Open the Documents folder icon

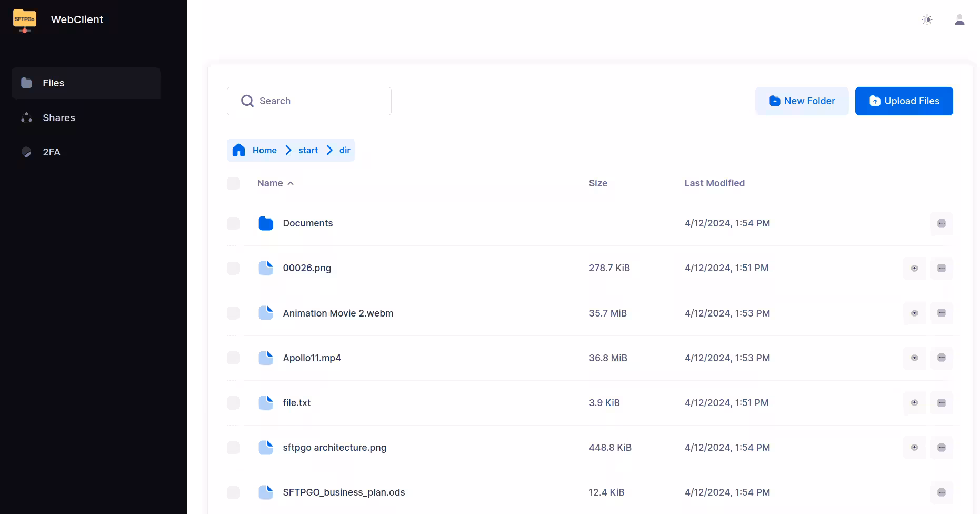tap(266, 223)
